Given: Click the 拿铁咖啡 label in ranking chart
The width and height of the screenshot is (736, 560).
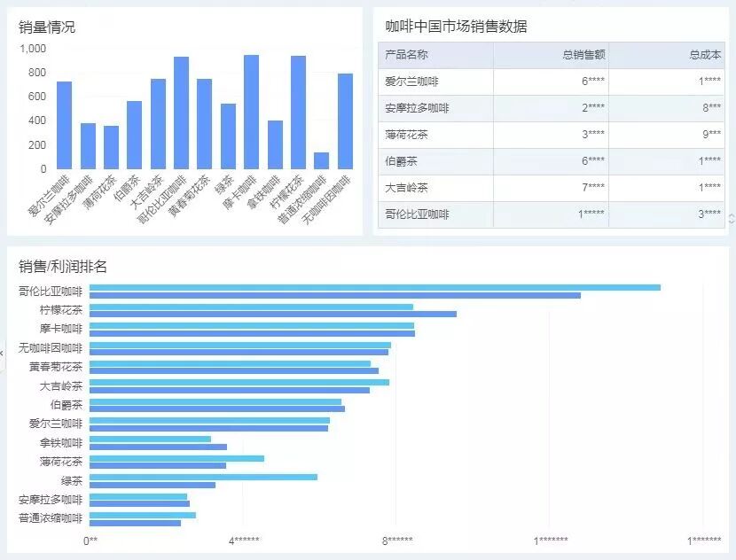Looking at the screenshot, I should (61, 443).
